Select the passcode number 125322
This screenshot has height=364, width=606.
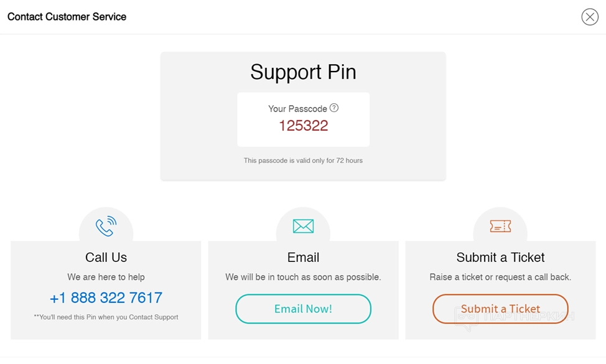point(303,126)
